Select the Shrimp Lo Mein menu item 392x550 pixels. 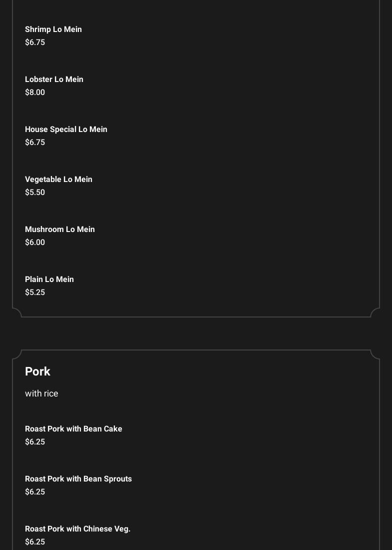(53, 29)
